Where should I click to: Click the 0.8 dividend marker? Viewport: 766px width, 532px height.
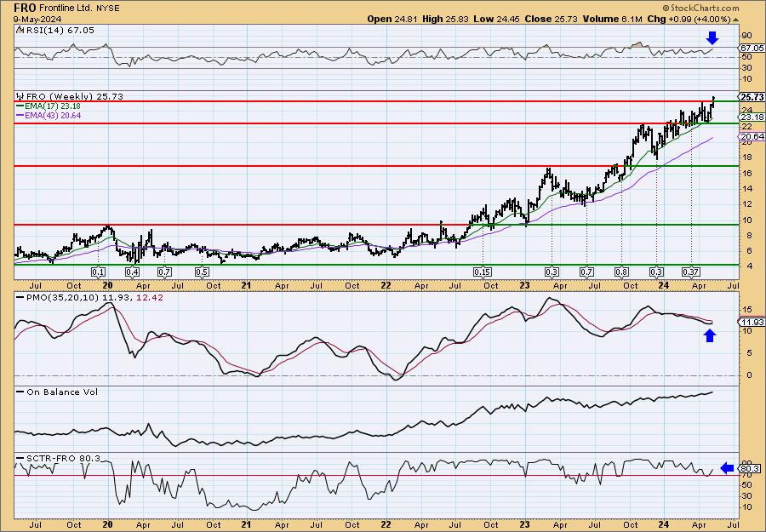(622, 272)
